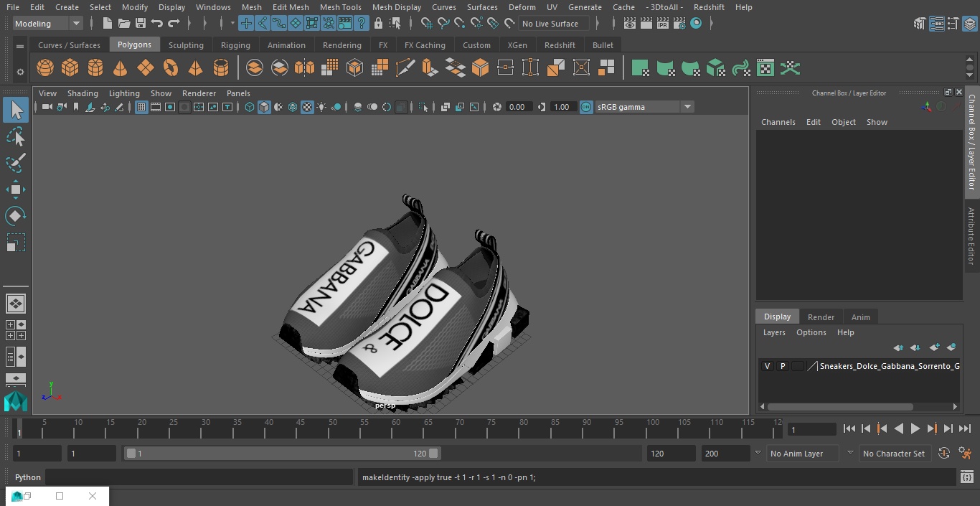Click the gamma value field 1.00
Viewport: 980px width, 506px height.
point(562,107)
